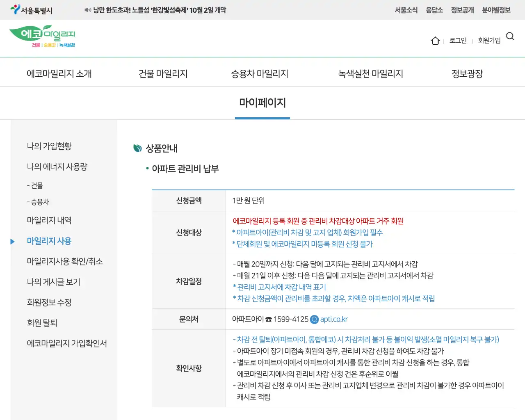
Task: Select the 마이페이지 tab
Action: (x=262, y=103)
